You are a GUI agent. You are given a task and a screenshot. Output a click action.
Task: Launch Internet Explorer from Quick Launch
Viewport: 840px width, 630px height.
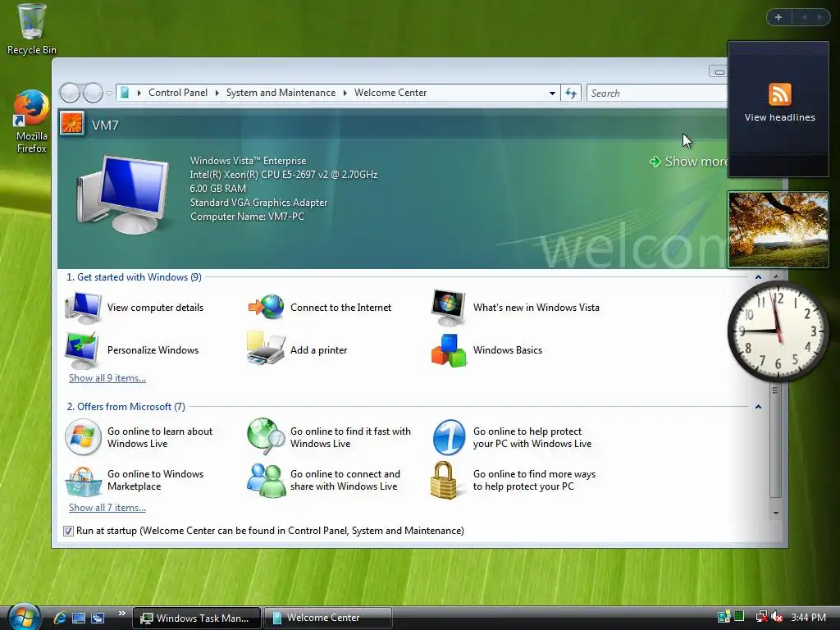[60, 618]
